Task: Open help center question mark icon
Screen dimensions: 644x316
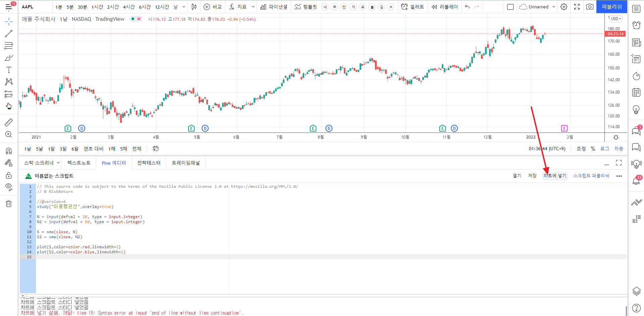Action: click(x=636, y=308)
